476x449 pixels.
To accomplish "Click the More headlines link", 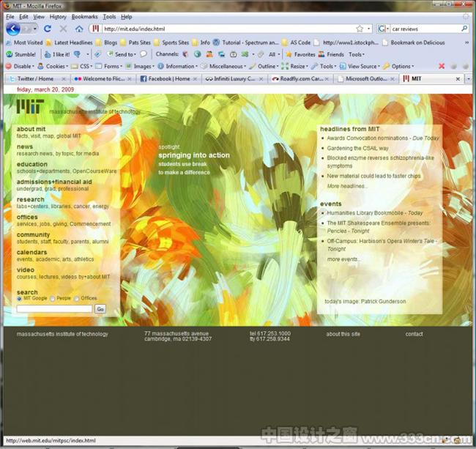I will point(346,186).
